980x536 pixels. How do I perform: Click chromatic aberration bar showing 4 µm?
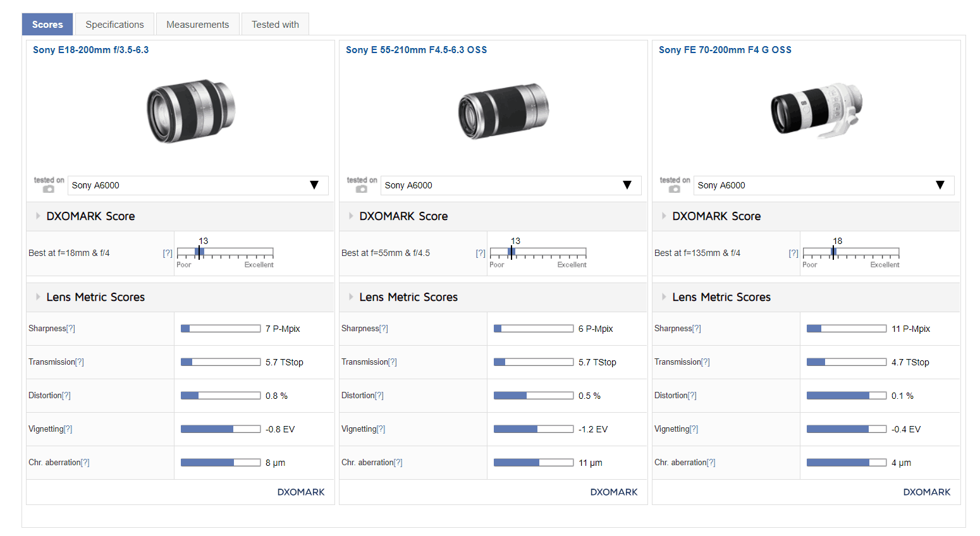[x=847, y=463]
